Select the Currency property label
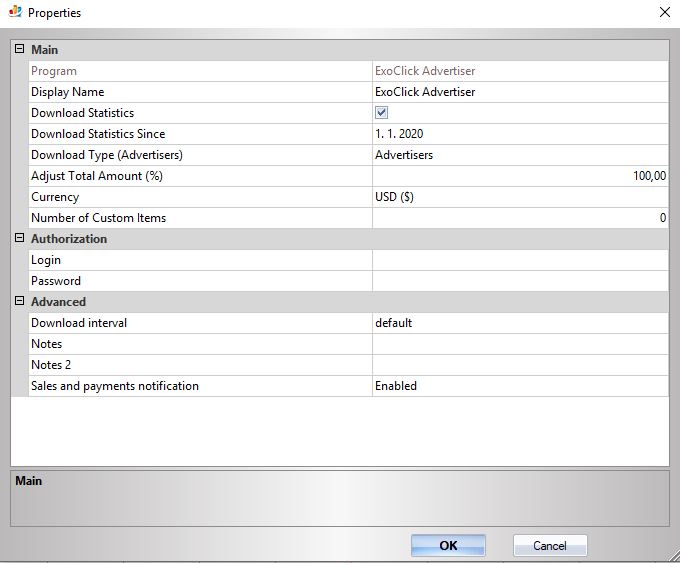This screenshot has height=563, width=680. [55, 197]
